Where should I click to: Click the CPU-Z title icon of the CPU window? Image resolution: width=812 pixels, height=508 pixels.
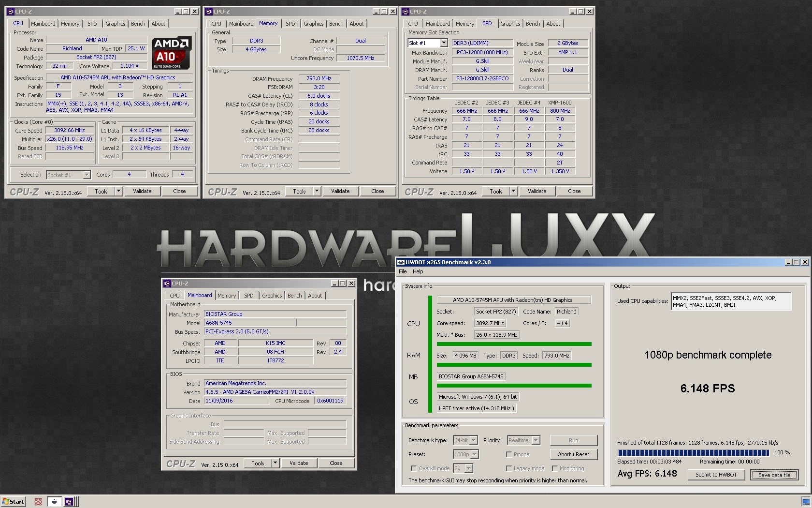(x=10, y=12)
